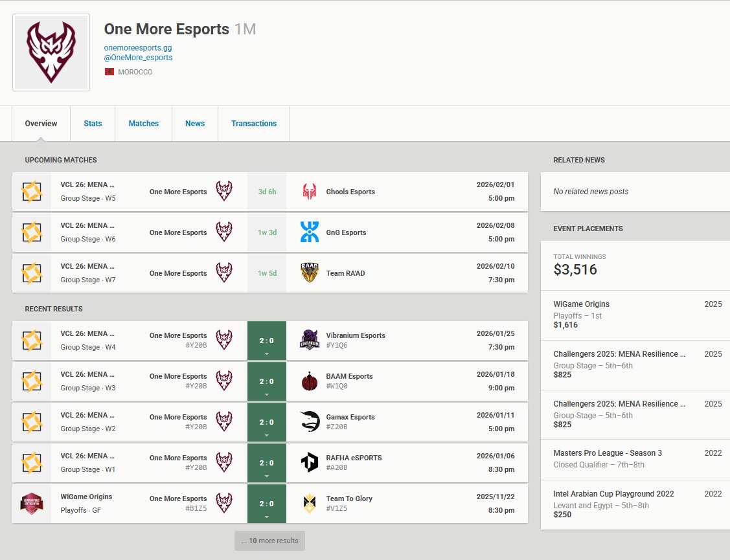730x560 pixels.
Task: Open the Transactions tab
Action: coord(254,123)
